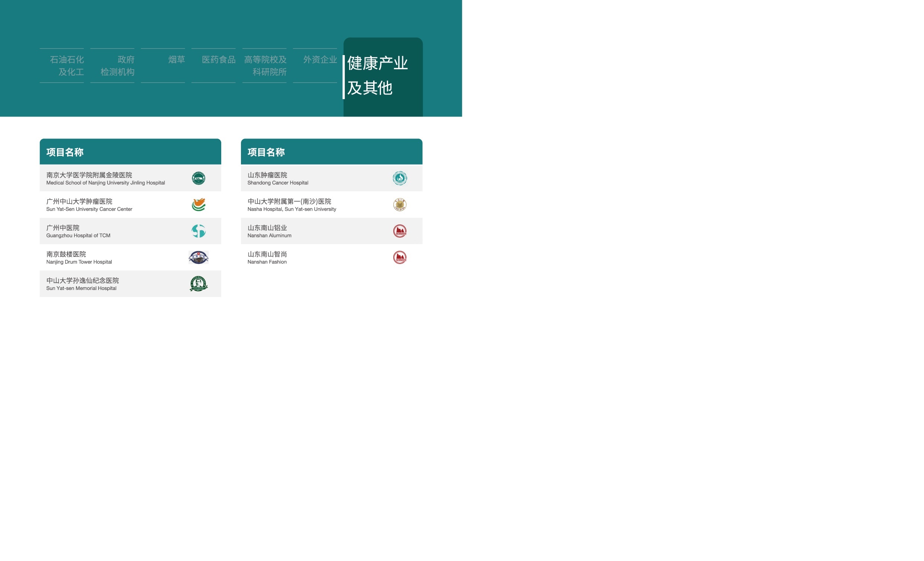Click the text Guangzhou Hospital of TCM
This screenshot has height=561, width=924.
(x=78, y=236)
